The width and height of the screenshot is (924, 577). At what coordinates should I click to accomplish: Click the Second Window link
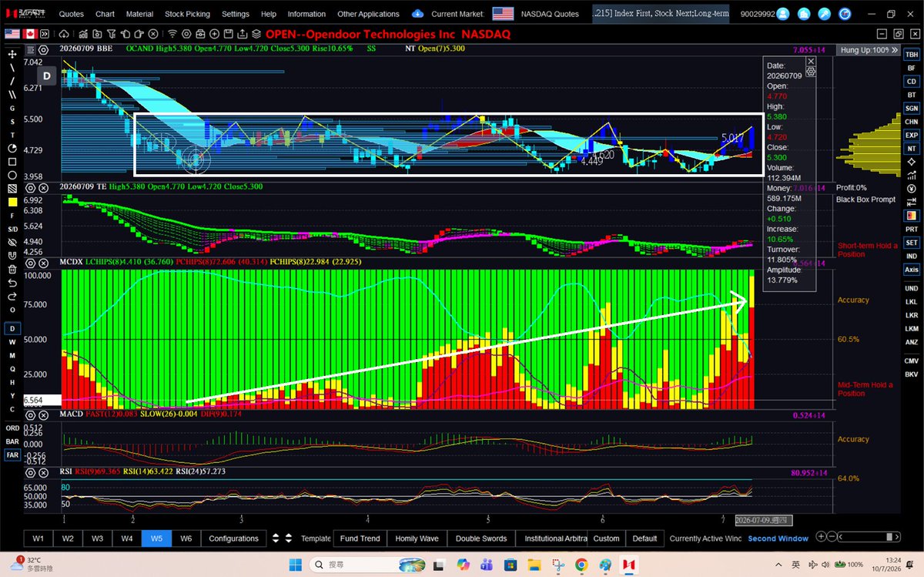pyautogui.click(x=778, y=538)
